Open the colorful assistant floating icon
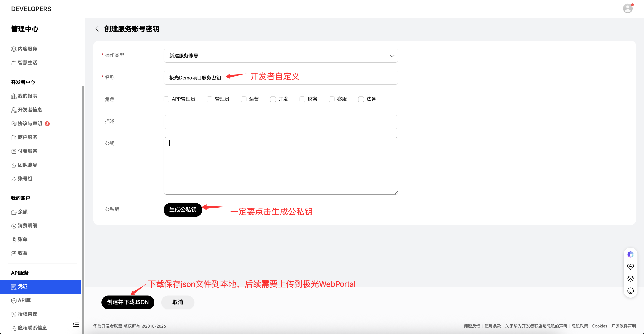The width and height of the screenshot is (644, 334). click(x=630, y=255)
